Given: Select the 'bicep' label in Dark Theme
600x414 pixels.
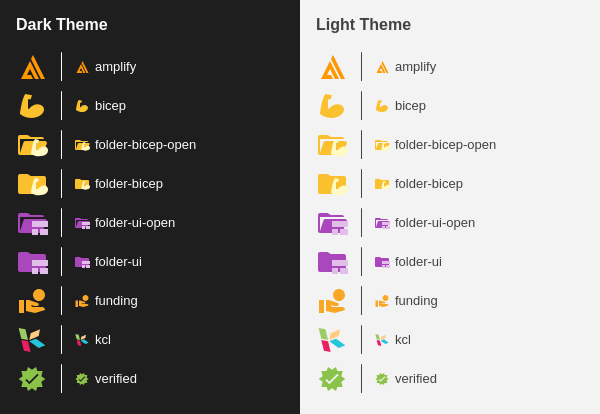Looking at the screenshot, I should pos(110,106).
